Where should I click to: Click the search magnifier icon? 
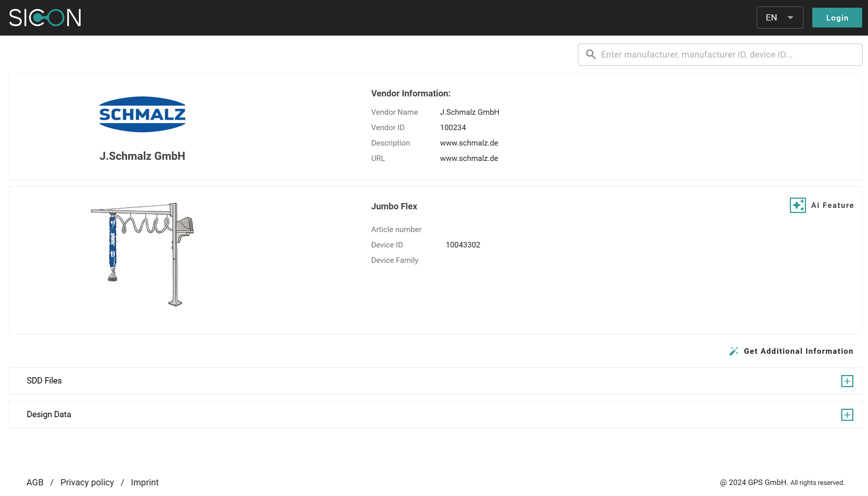tap(591, 55)
